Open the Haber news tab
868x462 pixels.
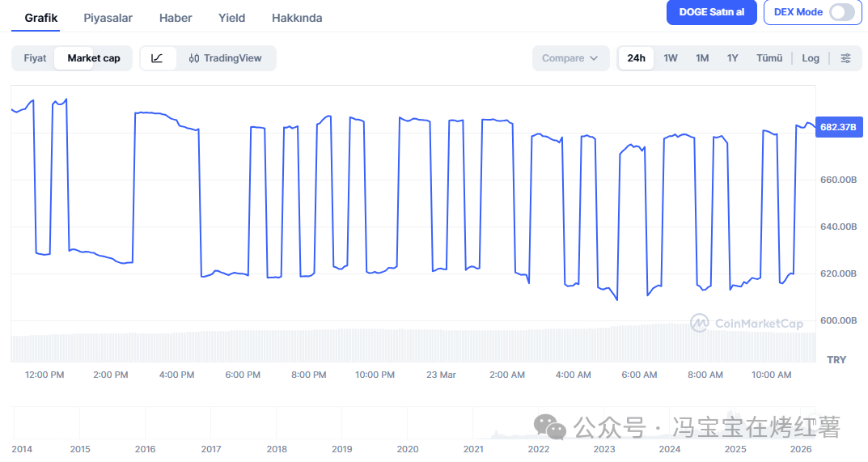pos(176,18)
